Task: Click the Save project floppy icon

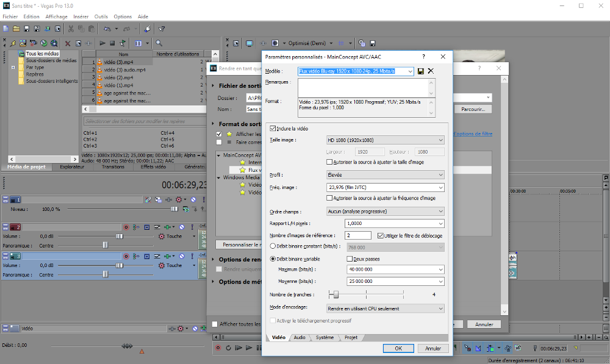Action: coord(27,29)
